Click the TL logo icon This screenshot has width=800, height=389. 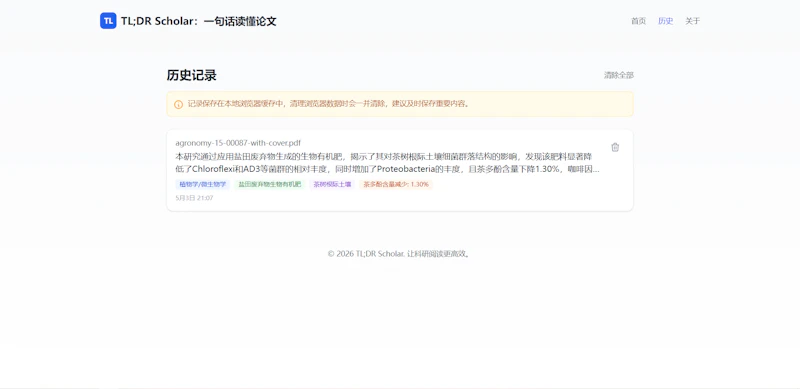[x=108, y=21]
